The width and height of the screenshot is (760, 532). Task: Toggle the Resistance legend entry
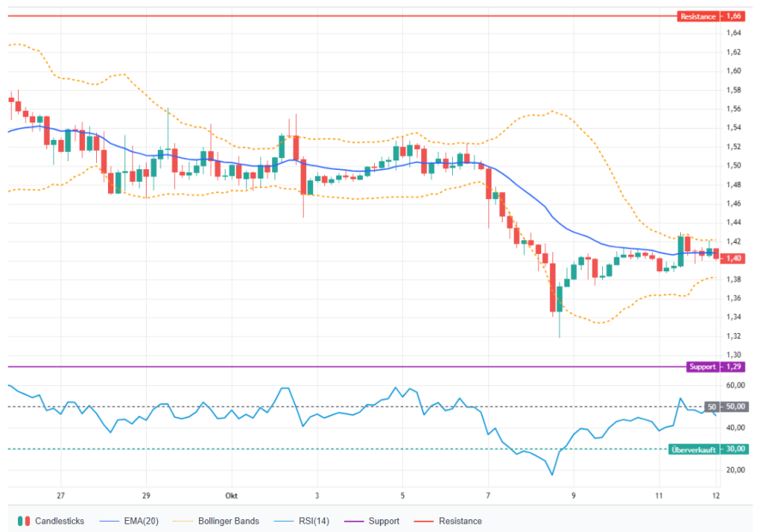coord(448,521)
